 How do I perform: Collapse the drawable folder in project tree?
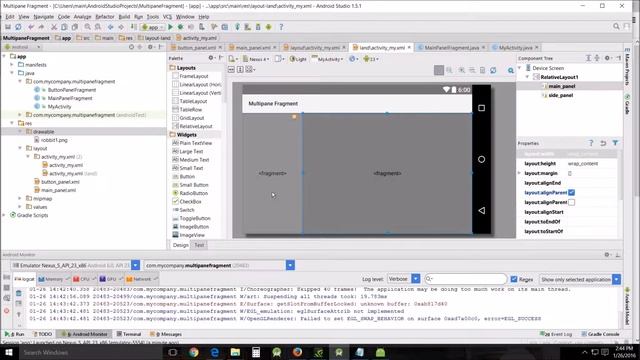[x=20, y=131]
